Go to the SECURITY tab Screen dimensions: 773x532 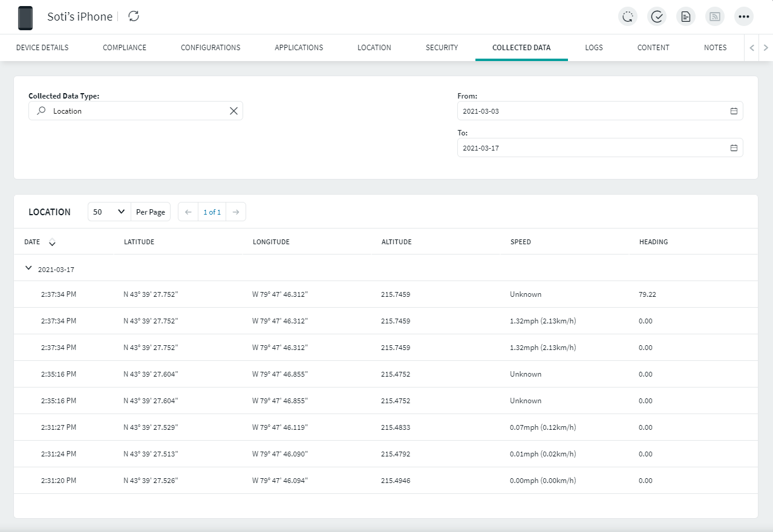point(442,48)
